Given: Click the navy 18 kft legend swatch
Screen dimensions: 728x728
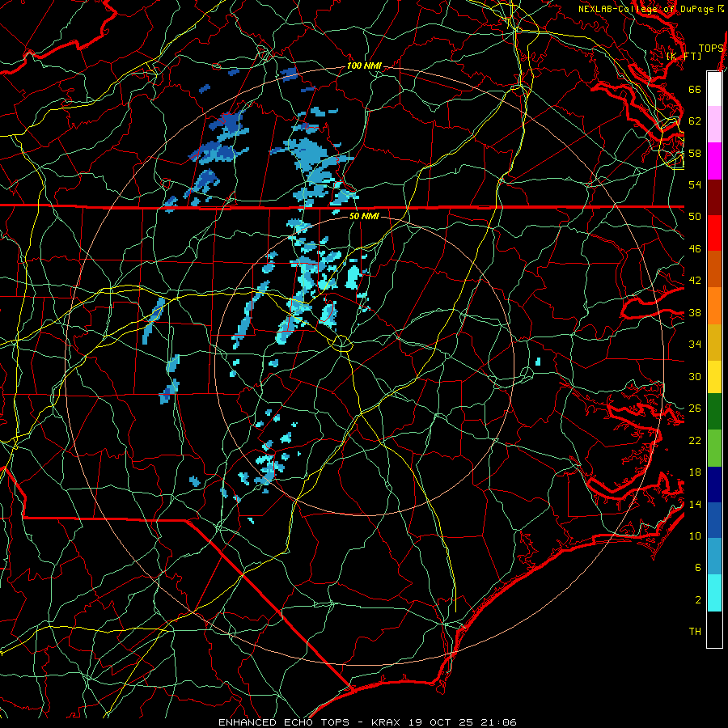Looking at the screenshot, I should click(714, 485).
